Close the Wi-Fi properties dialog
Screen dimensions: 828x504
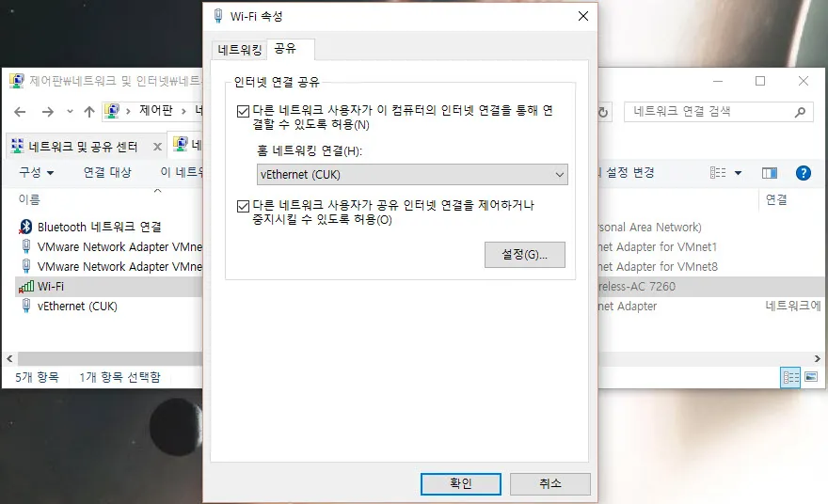click(x=583, y=16)
